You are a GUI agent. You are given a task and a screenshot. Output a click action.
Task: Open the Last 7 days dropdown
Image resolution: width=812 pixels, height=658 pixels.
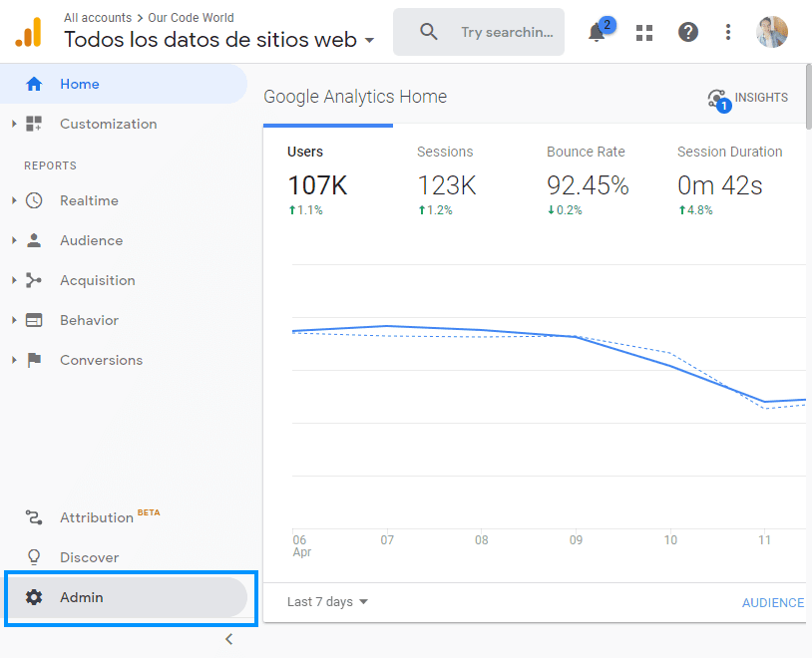coord(327,602)
